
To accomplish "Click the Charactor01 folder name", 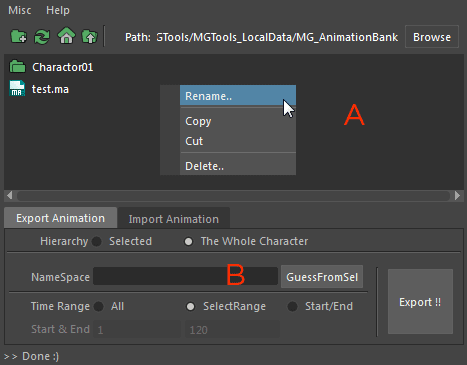I will [x=63, y=67].
